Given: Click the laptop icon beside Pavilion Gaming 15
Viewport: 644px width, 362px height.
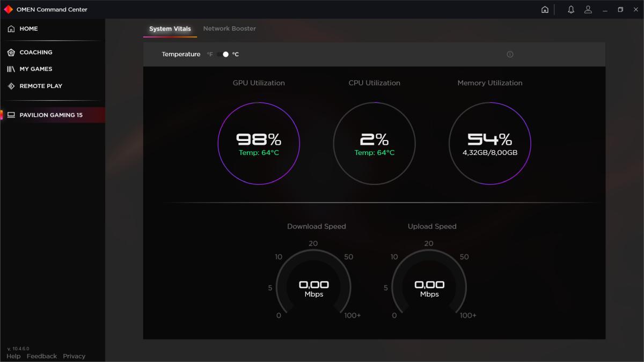Looking at the screenshot, I should pyautogui.click(x=11, y=115).
